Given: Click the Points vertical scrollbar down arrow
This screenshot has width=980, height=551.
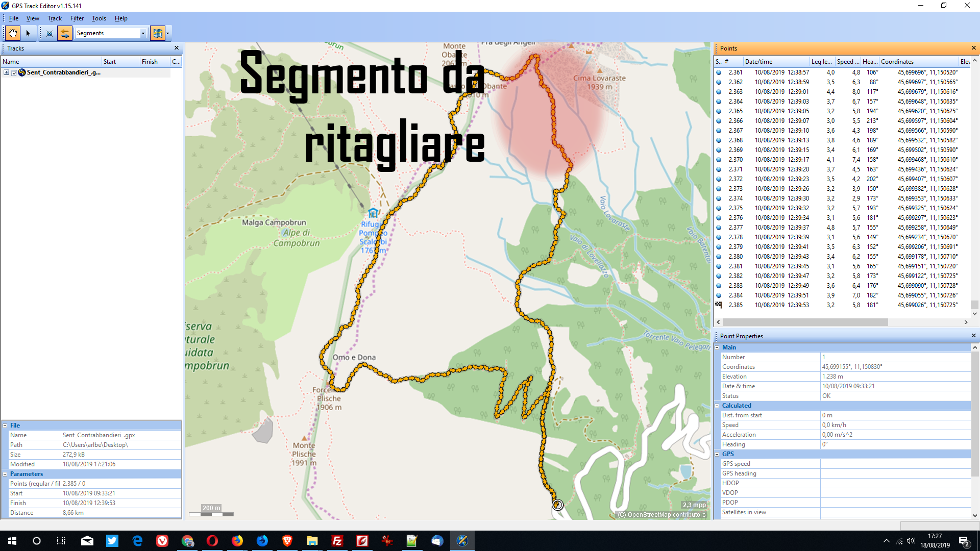Looking at the screenshot, I should tap(974, 314).
